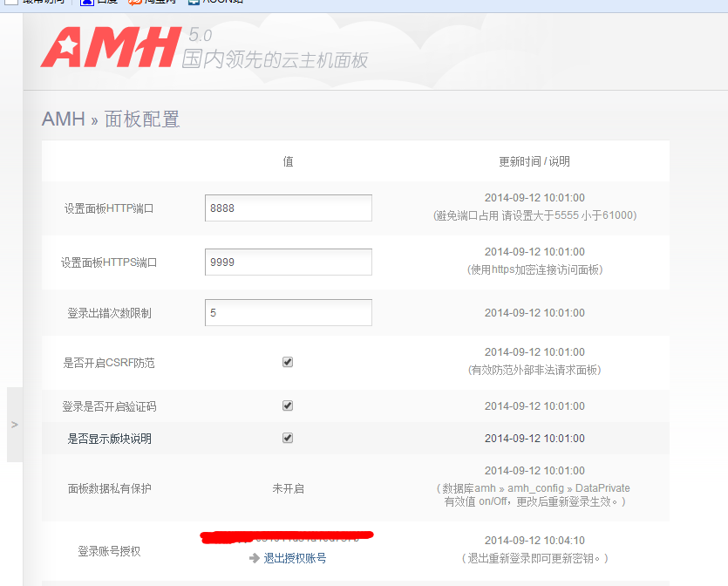
Task: Click the fourth bookmark's monitor icon
Action: coord(193,3)
